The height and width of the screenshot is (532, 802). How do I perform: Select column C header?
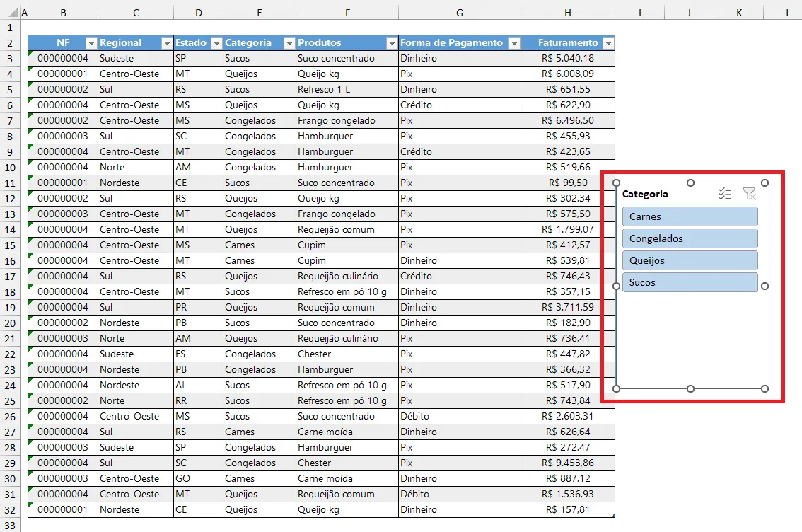[136, 13]
